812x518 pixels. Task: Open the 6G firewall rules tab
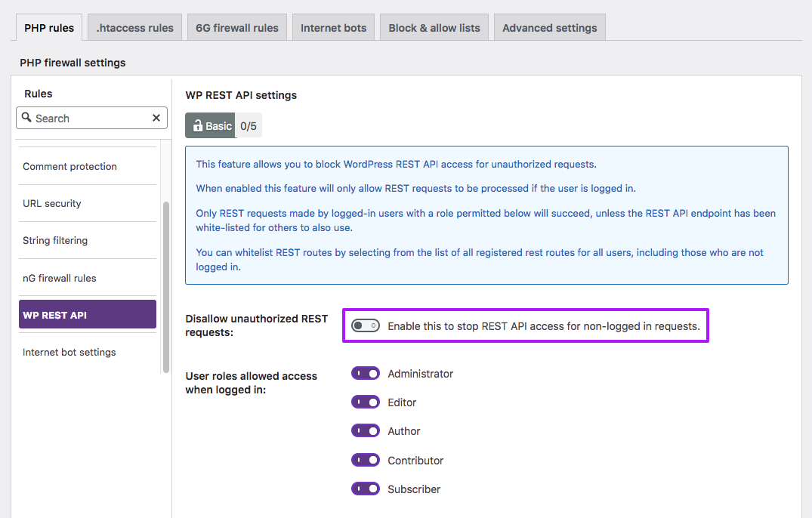[236, 28]
